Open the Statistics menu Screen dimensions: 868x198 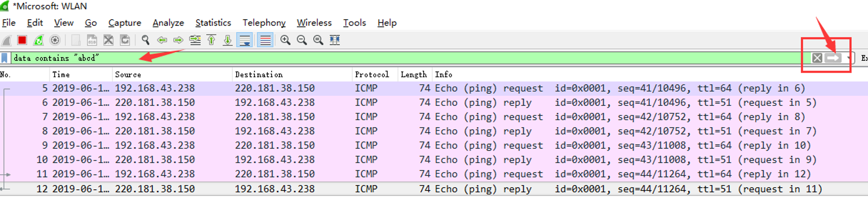[x=213, y=23]
